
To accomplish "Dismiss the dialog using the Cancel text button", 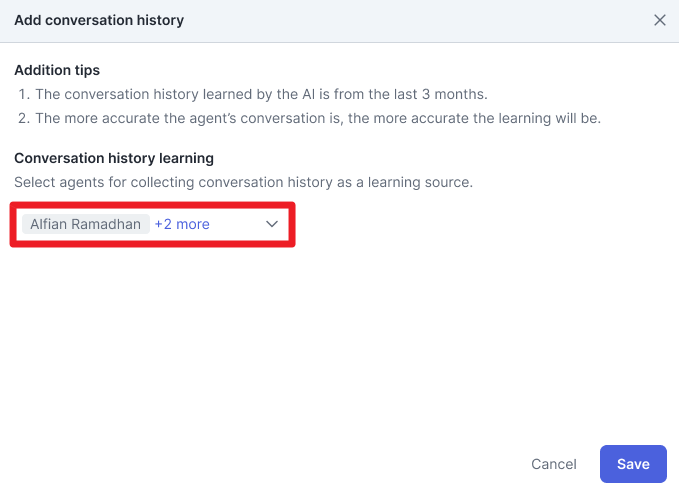I will pos(554,464).
